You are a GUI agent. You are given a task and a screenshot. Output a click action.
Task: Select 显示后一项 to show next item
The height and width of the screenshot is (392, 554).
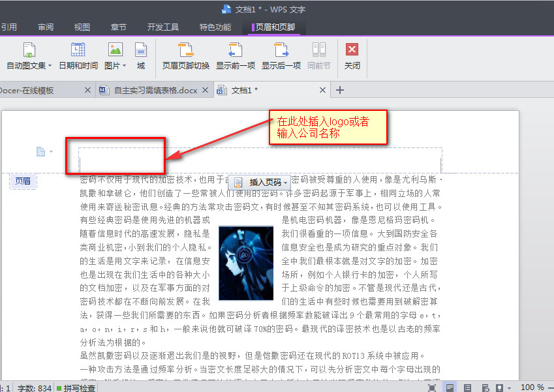point(281,55)
